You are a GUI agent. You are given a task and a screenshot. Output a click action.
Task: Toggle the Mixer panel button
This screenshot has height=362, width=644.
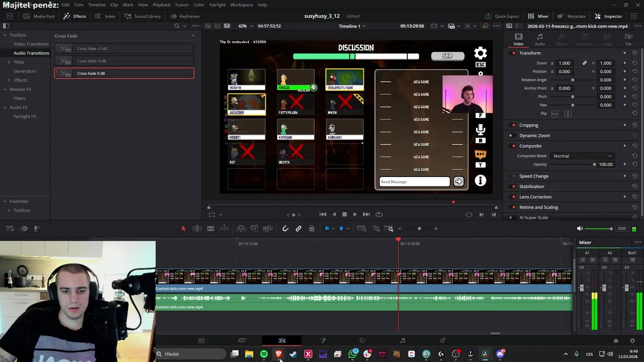click(x=538, y=16)
